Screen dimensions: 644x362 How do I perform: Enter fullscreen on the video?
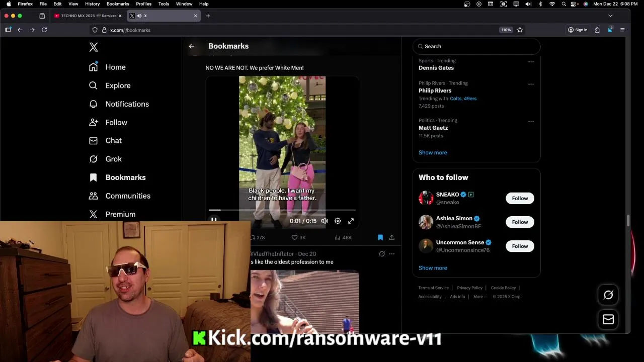tap(351, 221)
